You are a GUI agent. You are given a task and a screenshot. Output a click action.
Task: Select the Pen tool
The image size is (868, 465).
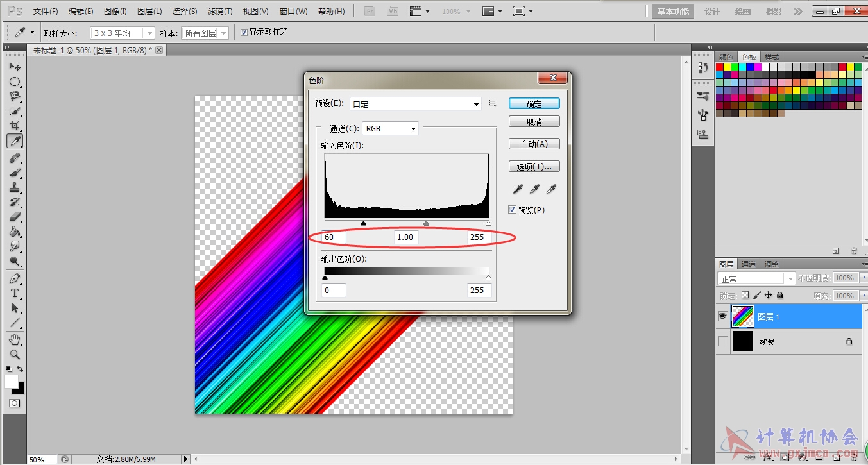click(14, 278)
